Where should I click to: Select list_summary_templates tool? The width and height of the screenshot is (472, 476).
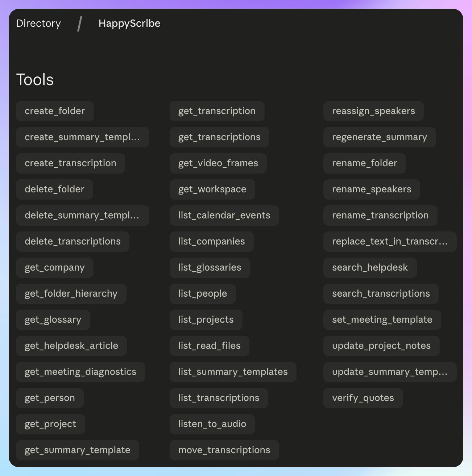click(x=233, y=372)
